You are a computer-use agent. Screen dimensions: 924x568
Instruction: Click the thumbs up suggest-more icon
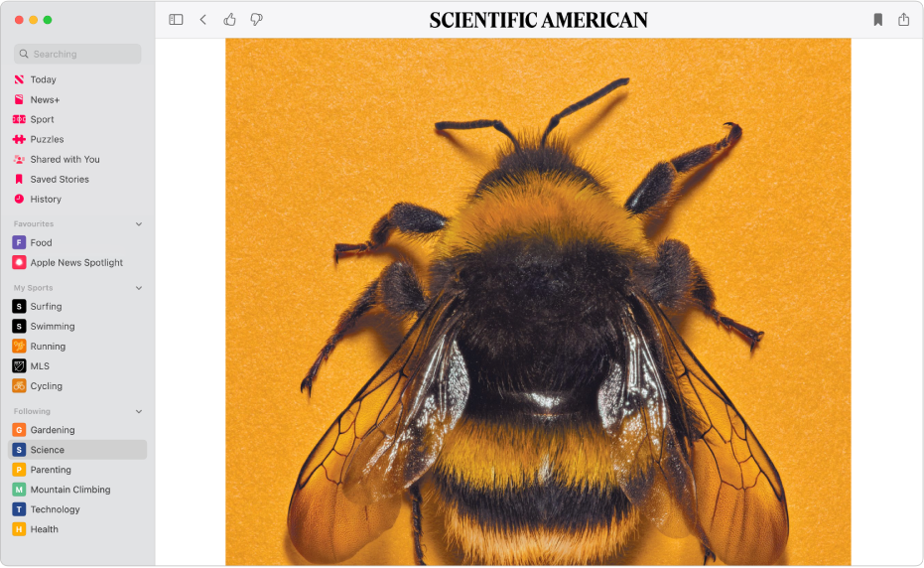[230, 20]
